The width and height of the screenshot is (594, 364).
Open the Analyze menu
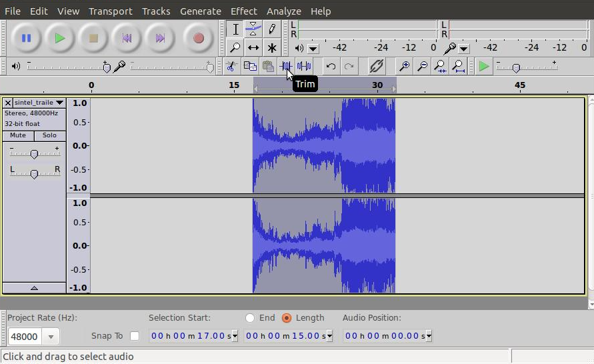click(284, 11)
